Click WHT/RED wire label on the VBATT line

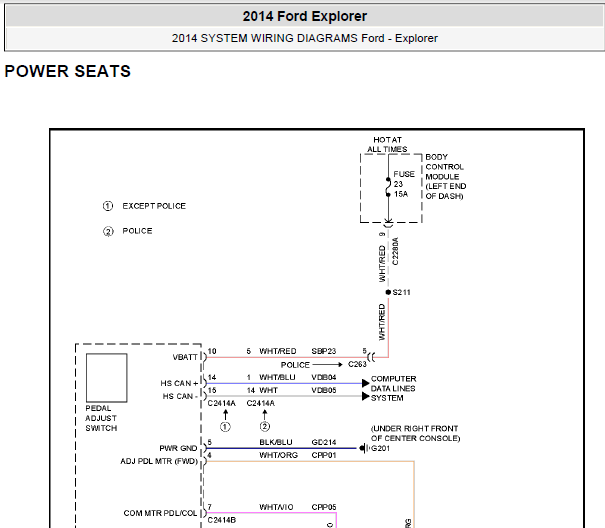(277, 351)
